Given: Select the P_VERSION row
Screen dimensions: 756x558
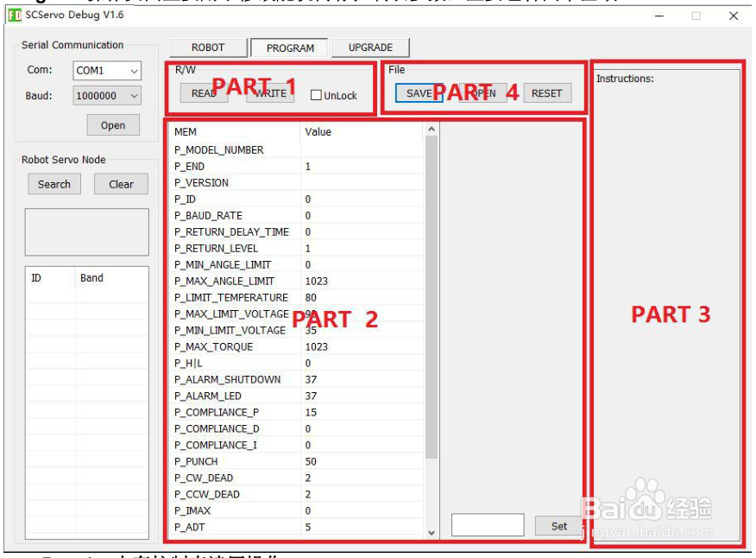Looking at the screenshot, I should coord(298,183).
